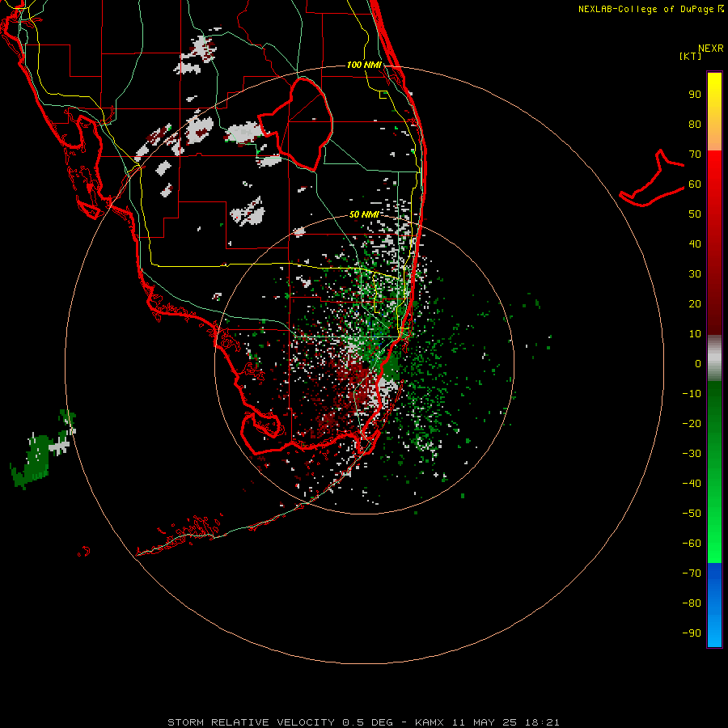Click the 30 value on the velocity scale
Image resolution: width=728 pixels, height=728 pixels.
pos(695,274)
